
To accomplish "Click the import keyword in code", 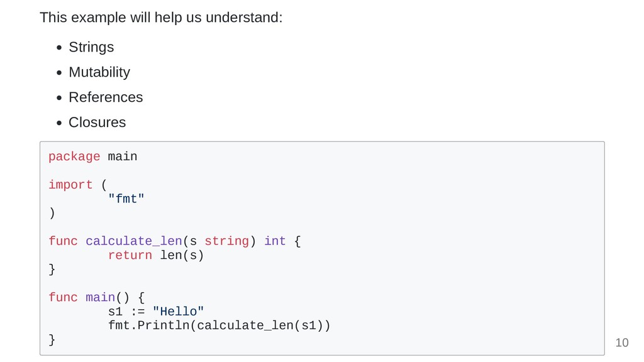I will 70,185.
